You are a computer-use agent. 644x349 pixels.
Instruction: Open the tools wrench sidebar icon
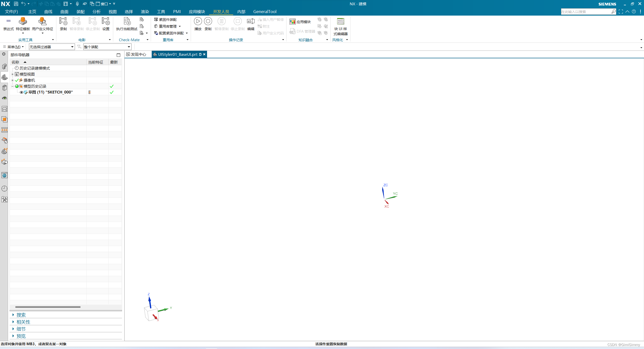[x=4, y=200]
